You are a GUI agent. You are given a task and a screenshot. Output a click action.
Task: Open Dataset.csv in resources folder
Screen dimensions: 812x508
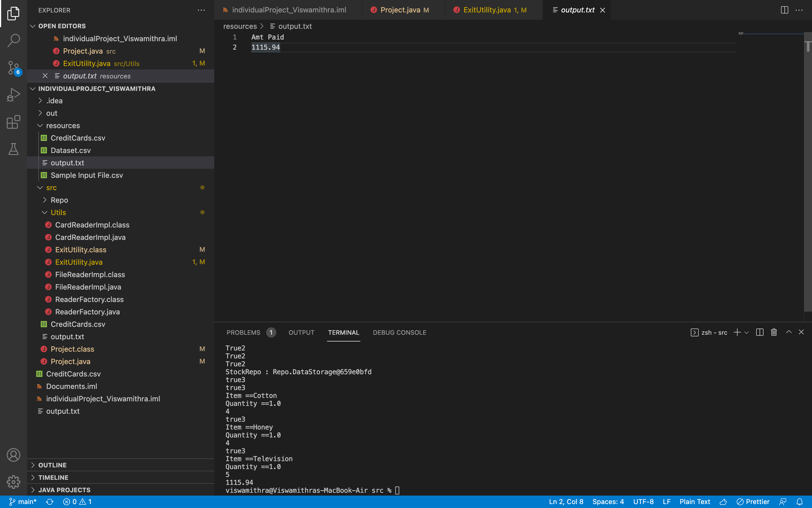point(121,150)
